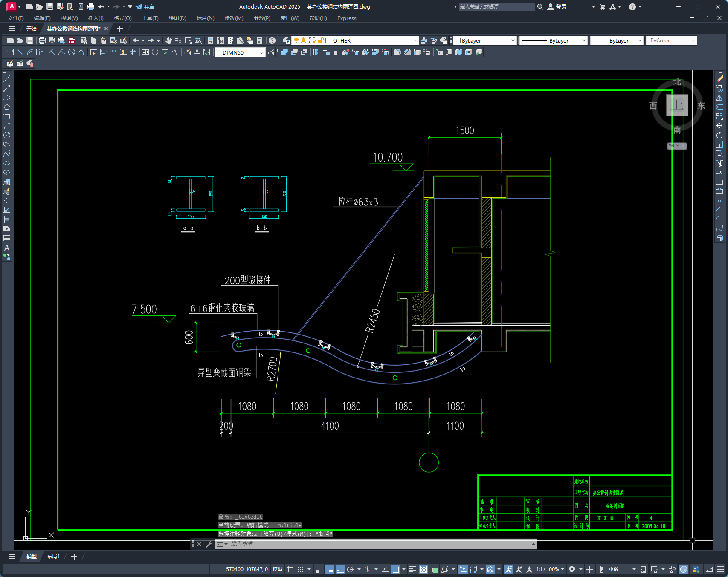Select the Move tool in the modify toolbar
Image resolution: width=728 pixels, height=577 pixels.
[719, 126]
